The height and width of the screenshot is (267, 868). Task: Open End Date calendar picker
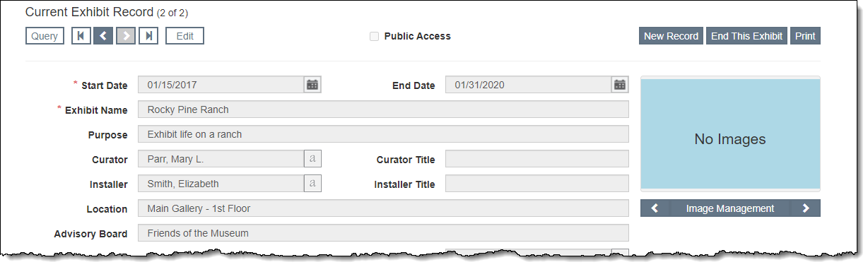[x=620, y=85]
